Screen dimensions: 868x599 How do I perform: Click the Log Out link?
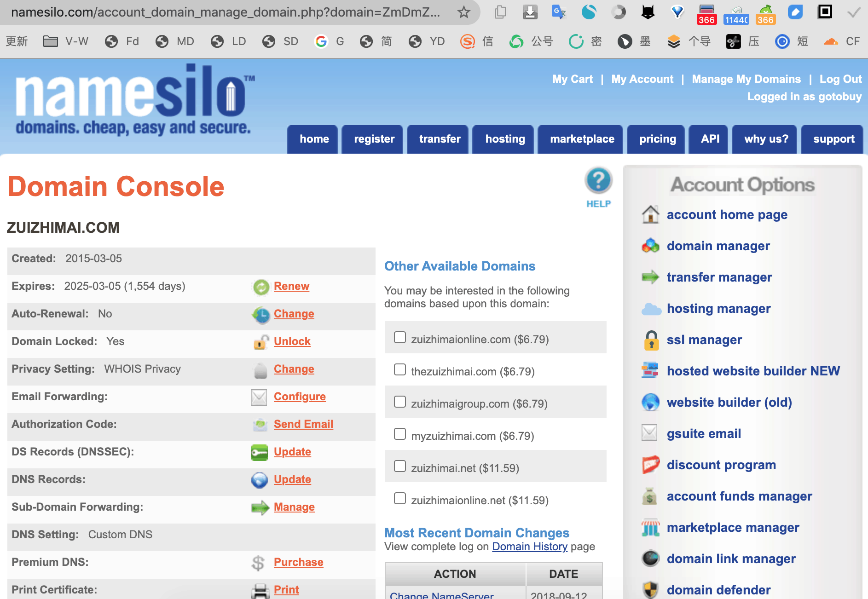coord(840,79)
